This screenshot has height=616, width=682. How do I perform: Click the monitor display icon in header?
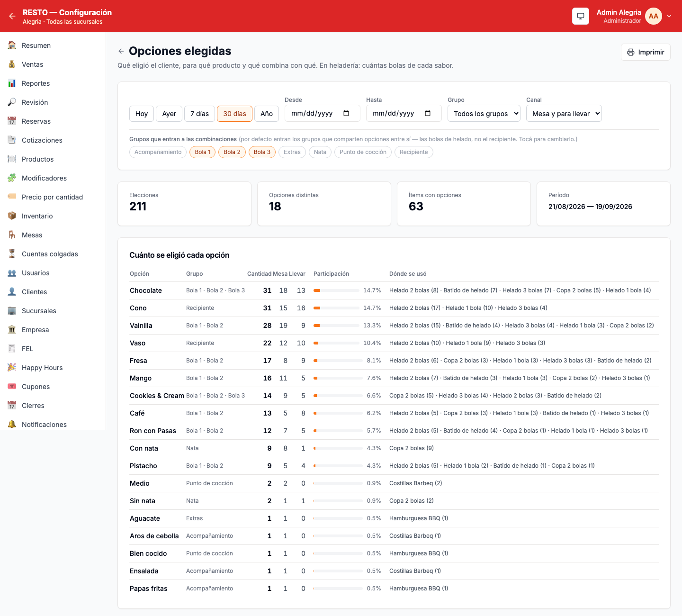coord(581,16)
